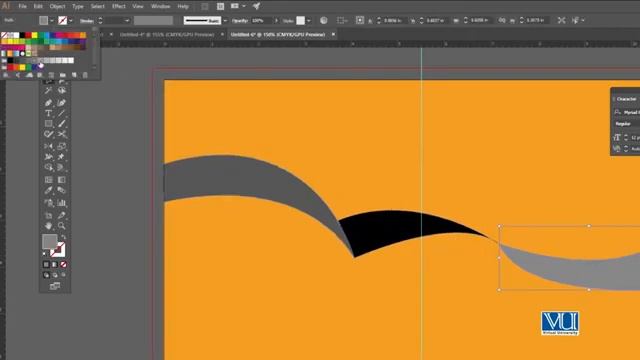Open the Object menu
The image size is (640, 360).
(57, 7)
